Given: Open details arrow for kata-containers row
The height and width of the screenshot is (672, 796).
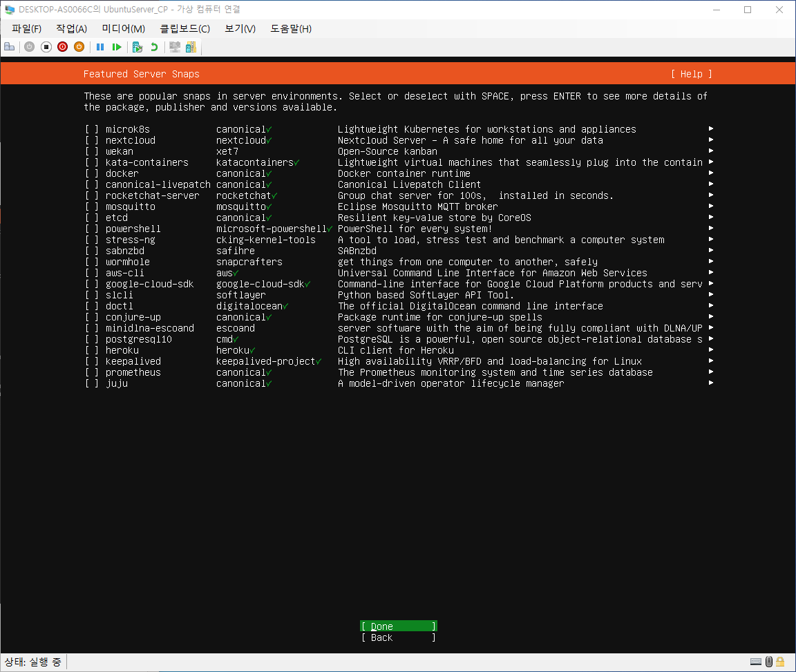Looking at the screenshot, I should click(x=711, y=162).
